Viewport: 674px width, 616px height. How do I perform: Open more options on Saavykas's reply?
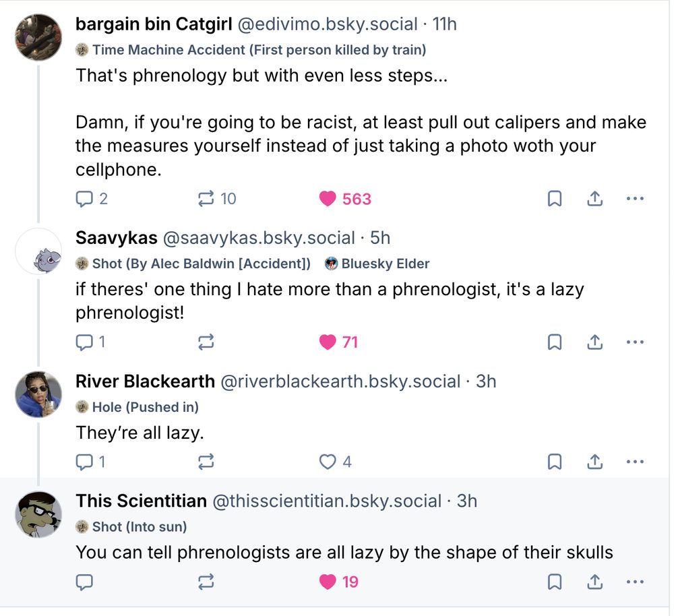pyautogui.click(x=634, y=342)
